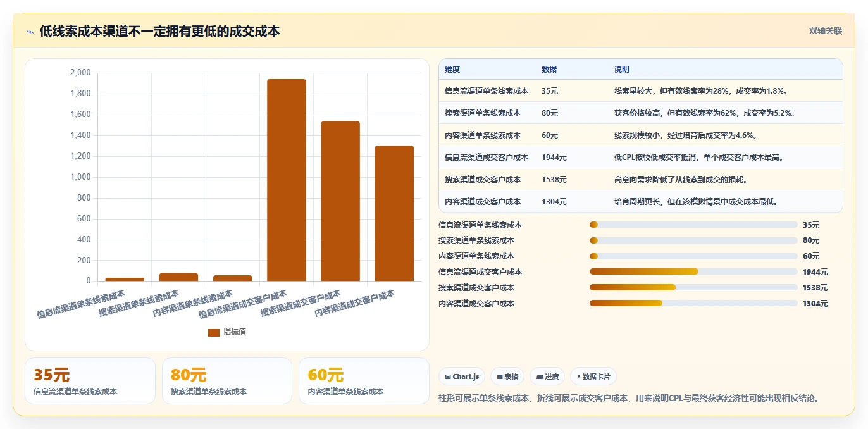Click the 搜索渠道成交客户成本 bar in chart

(x=340, y=201)
